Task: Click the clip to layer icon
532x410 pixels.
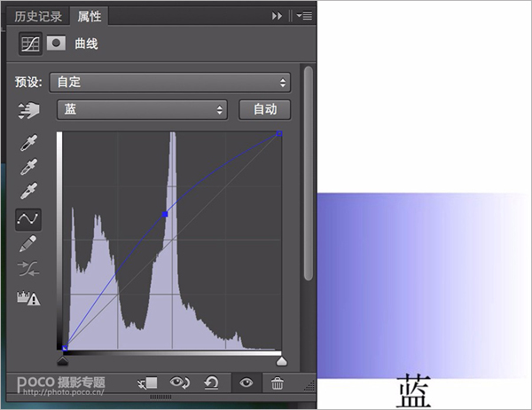Action: tap(147, 383)
